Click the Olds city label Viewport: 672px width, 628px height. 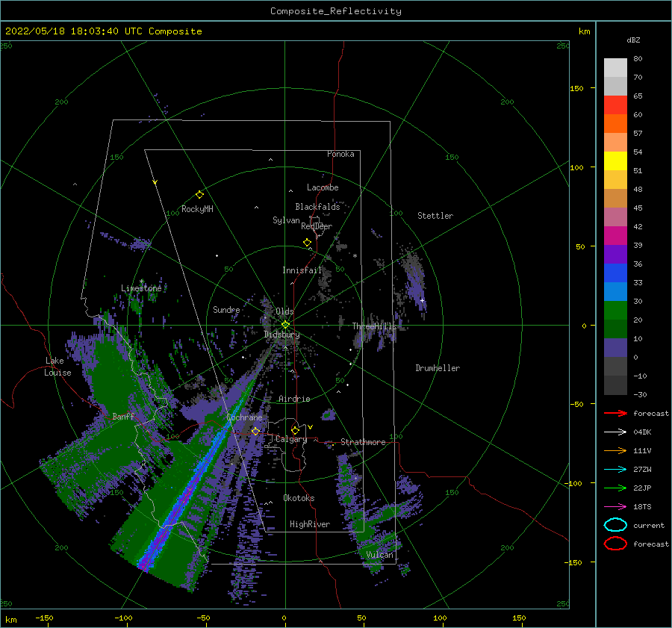[284, 311]
